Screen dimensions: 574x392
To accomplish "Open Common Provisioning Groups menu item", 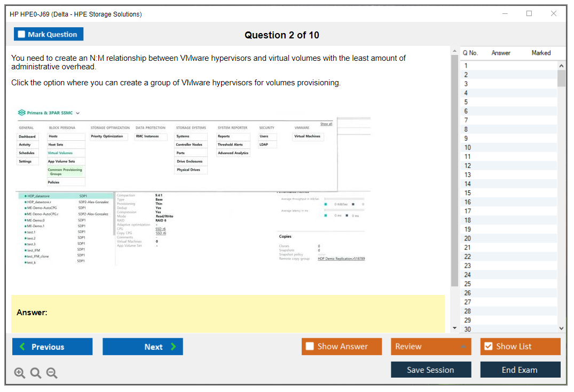I will (65, 172).
